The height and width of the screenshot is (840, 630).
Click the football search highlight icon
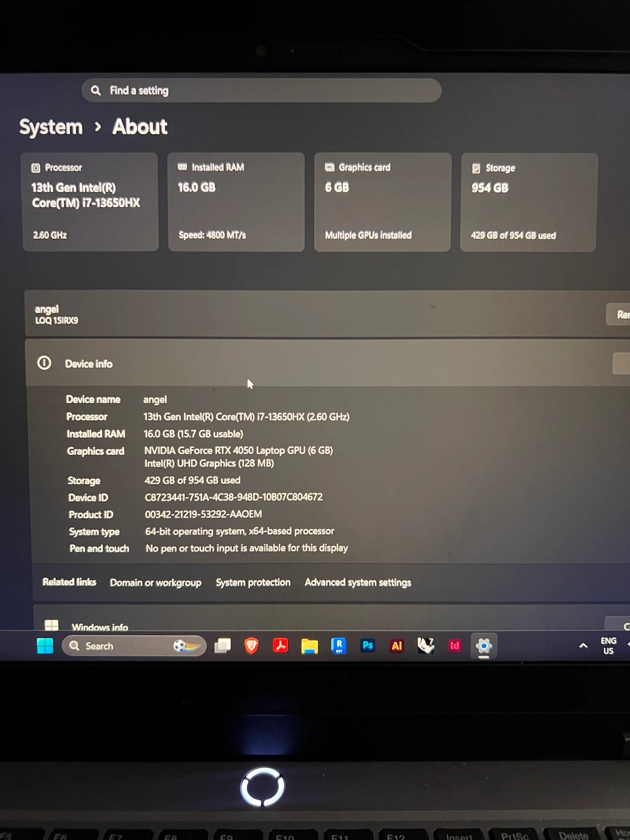187,646
